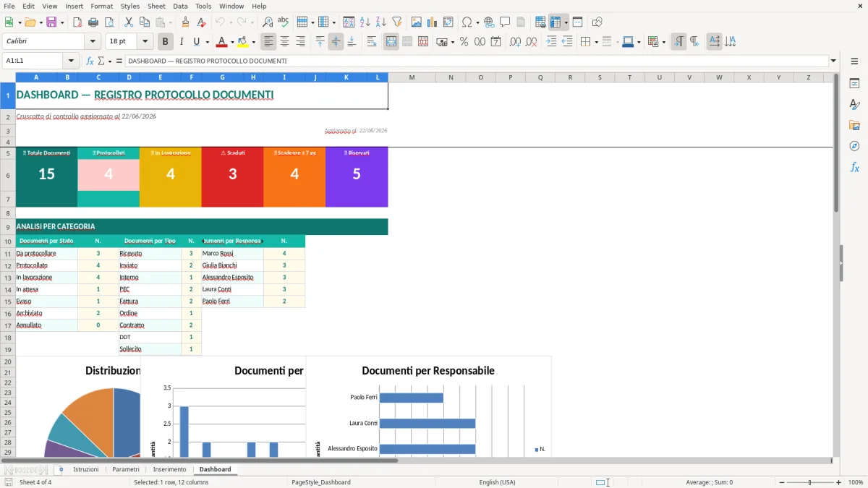Viewport: 868px width, 488px height.
Task: Open the Function Wizard fx icon
Action: [x=90, y=61]
